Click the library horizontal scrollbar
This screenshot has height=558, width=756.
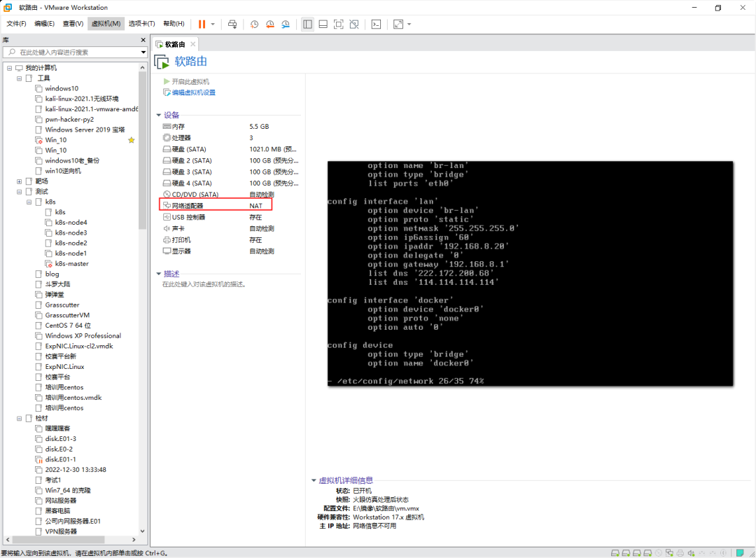point(58,540)
